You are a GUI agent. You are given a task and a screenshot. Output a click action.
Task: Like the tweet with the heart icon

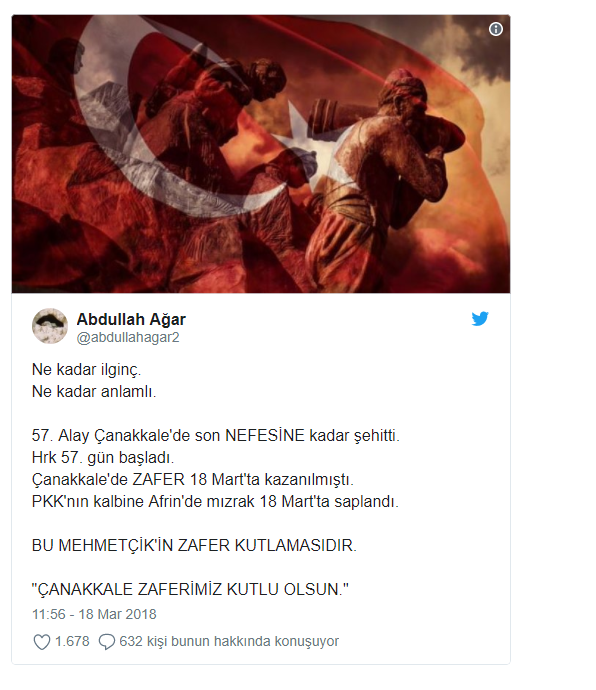[x=42, y=642]
